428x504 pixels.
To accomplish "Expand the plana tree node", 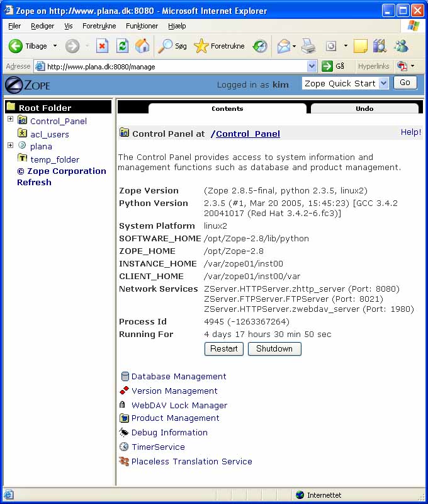I will tap(10, 146).
